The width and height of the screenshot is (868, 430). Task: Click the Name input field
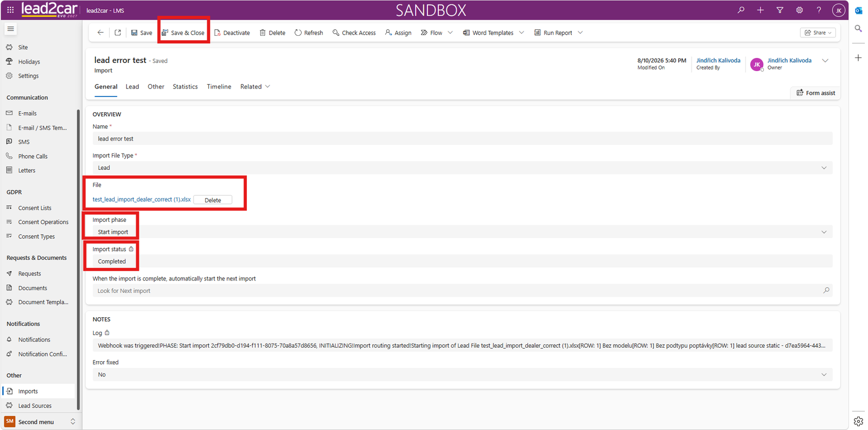(x=462, y=139)
